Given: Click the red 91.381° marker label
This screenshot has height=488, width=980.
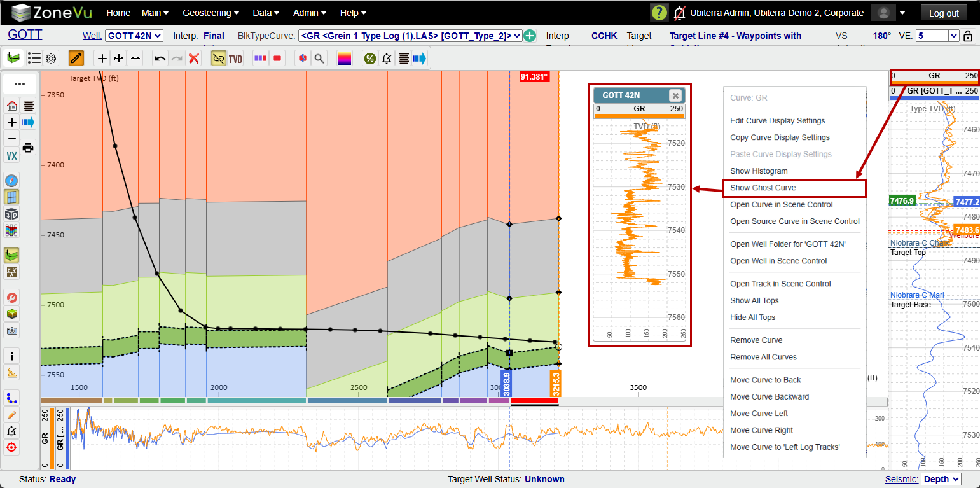Looking at the screenshot, I should click(x=534, y=77).
